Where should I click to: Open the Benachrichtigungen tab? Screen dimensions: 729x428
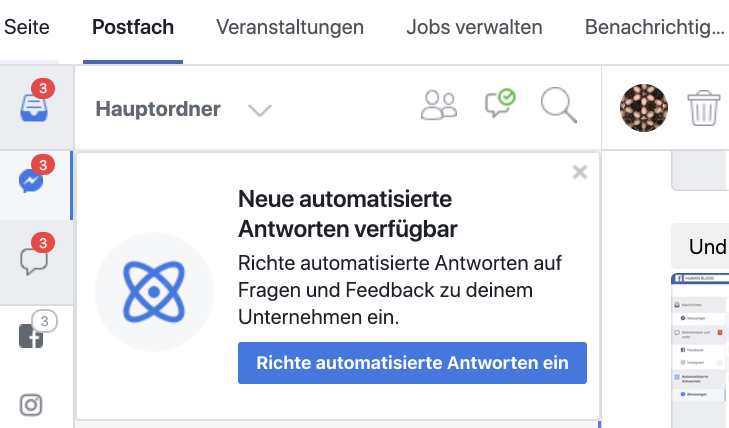coord(654,27)
